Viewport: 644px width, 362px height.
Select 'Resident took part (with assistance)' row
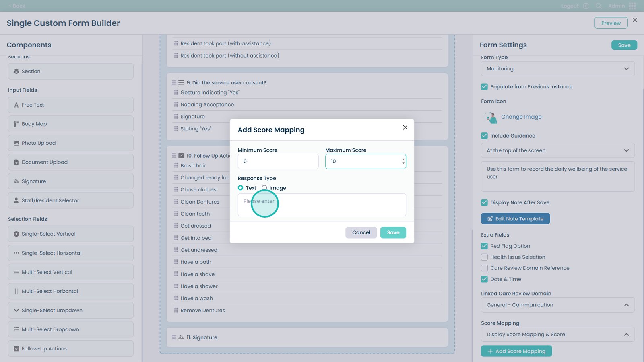click(307, 43)
